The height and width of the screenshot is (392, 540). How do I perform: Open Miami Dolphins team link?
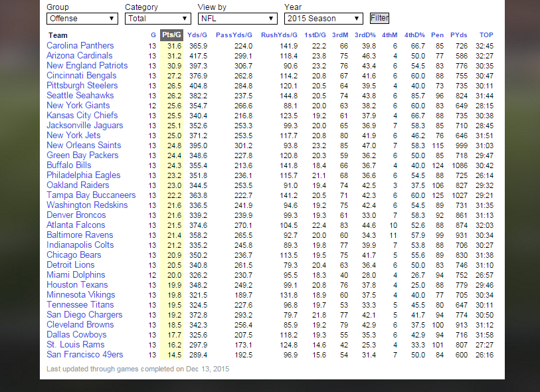click(76, 275)
